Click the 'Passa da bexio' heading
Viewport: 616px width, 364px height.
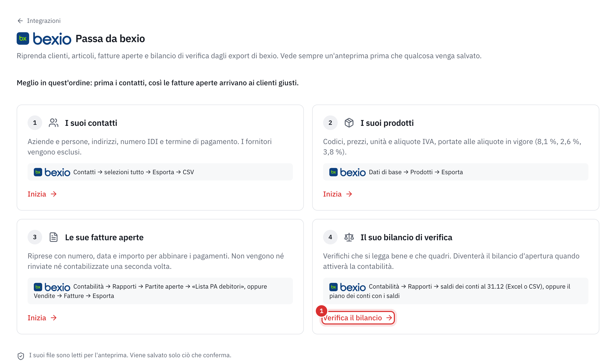(x=110, y=39)
